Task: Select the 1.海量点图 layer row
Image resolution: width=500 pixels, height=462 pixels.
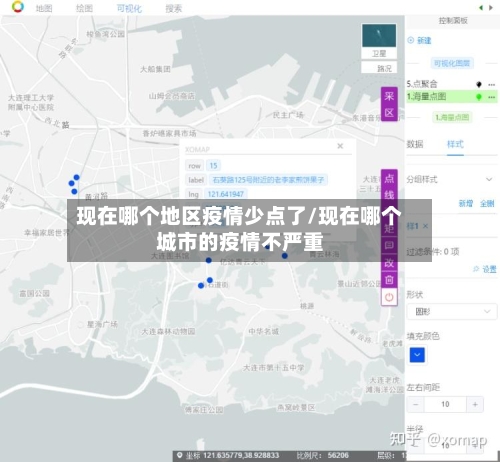Action: (x=452, y=97)
